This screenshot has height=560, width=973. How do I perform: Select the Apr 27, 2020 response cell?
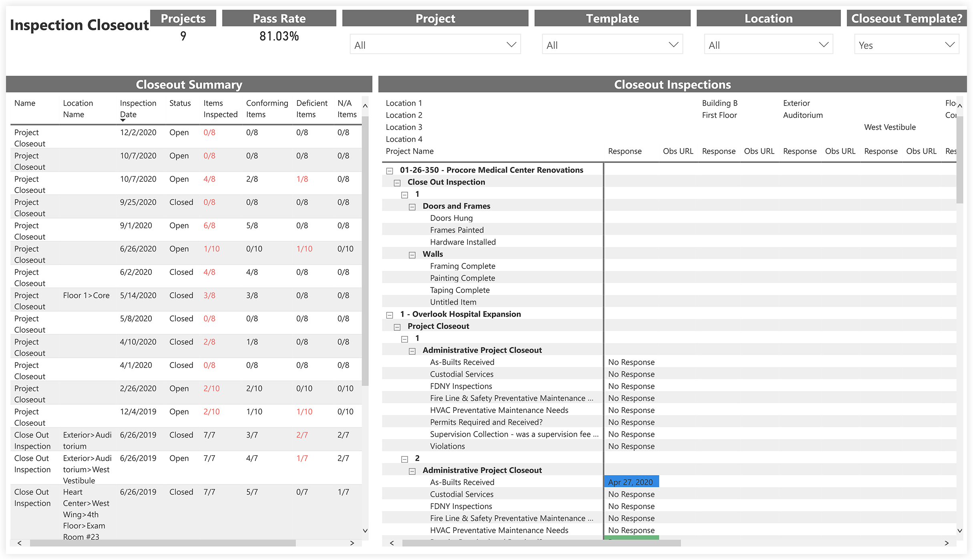coord(631,482)
